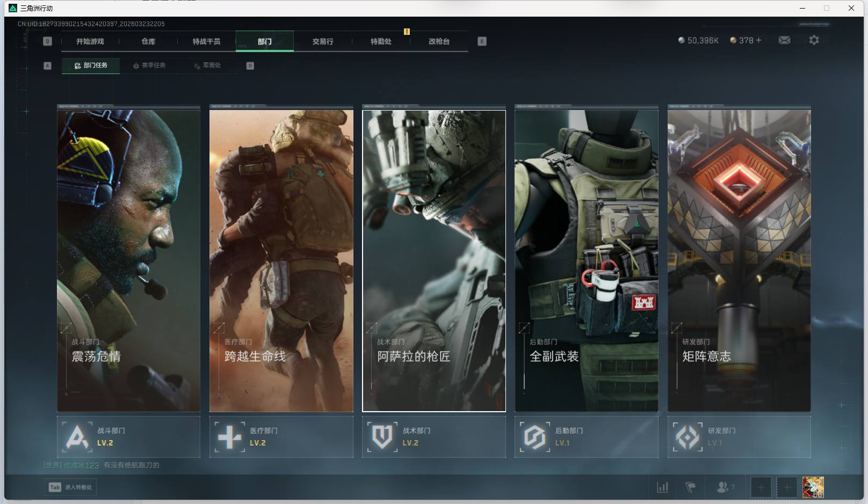The image size is (868, 504).
Task: Click the 战斗部门 LV.2 emblem icon
Action: [x=77, y=437]
